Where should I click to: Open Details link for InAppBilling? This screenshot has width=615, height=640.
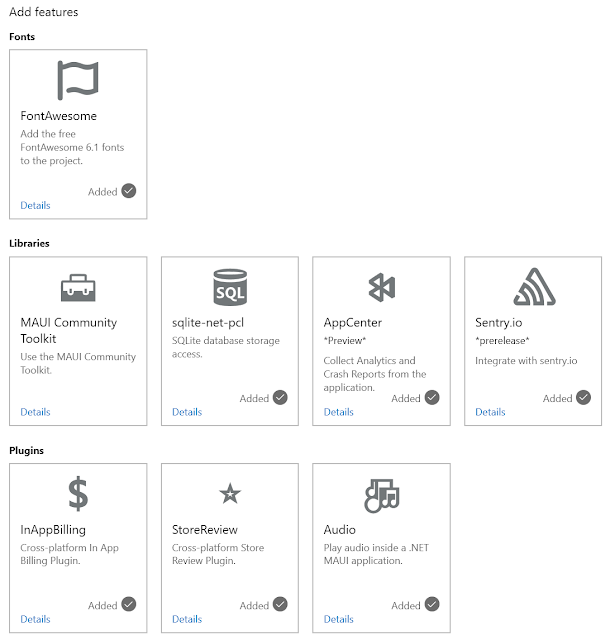pyautogui.click(x=36, y=619)
